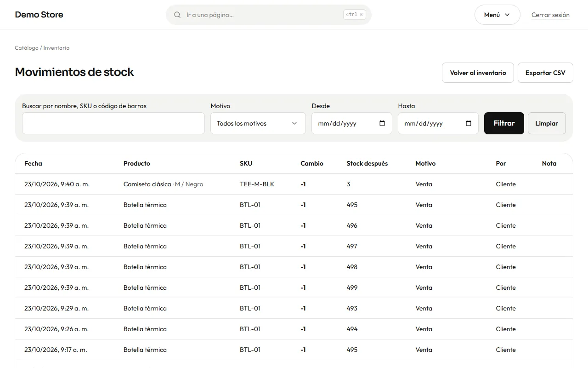Select the Camiseta clásica M / Negro row
This screenshot has width=588, height=368.
pyautogui.click(x=294, y=184)
